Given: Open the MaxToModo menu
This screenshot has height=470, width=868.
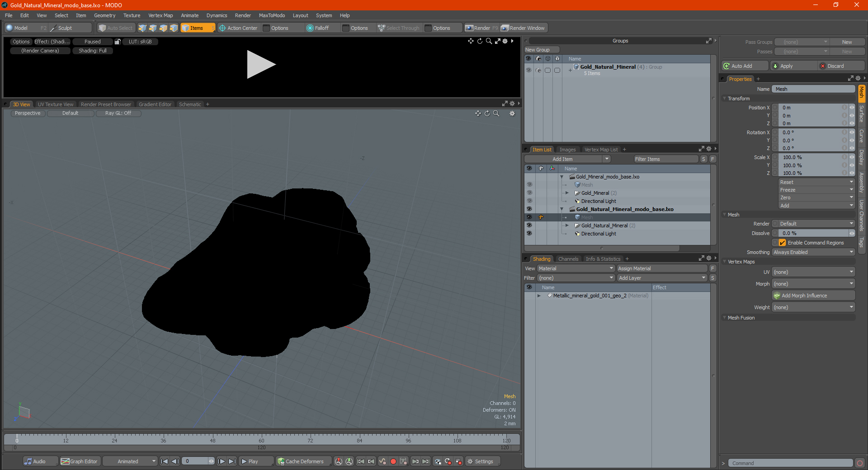Looking at the screenshot, I should [272, 15].
